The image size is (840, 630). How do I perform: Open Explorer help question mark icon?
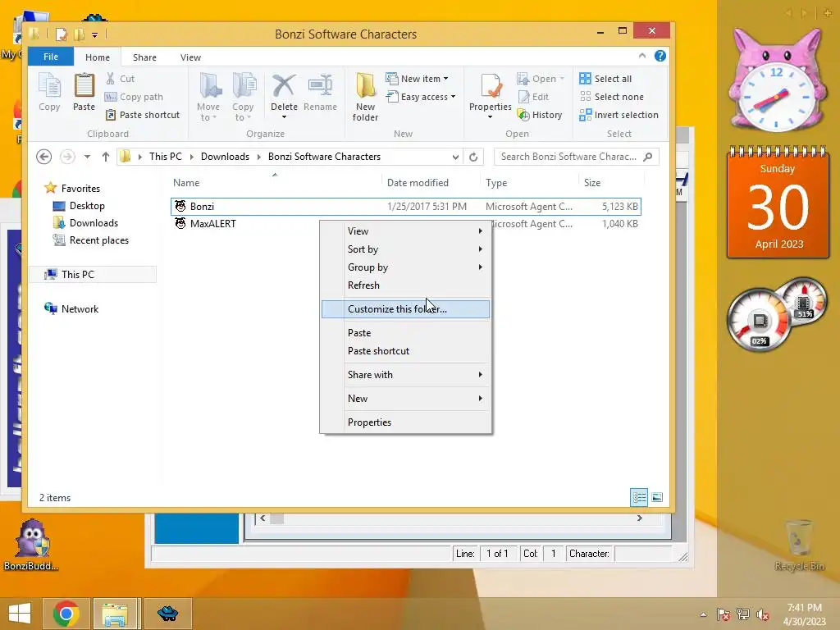pyautogui.click(x=660, y=56)
